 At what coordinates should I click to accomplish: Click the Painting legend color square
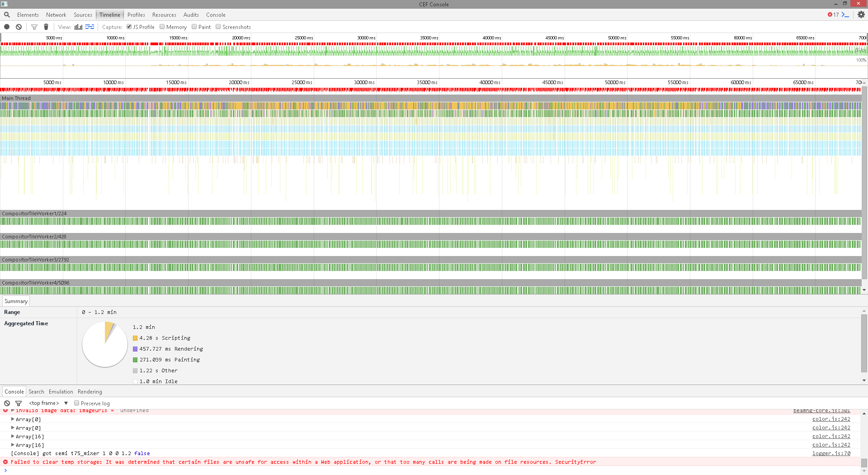(x=135, y=360)
